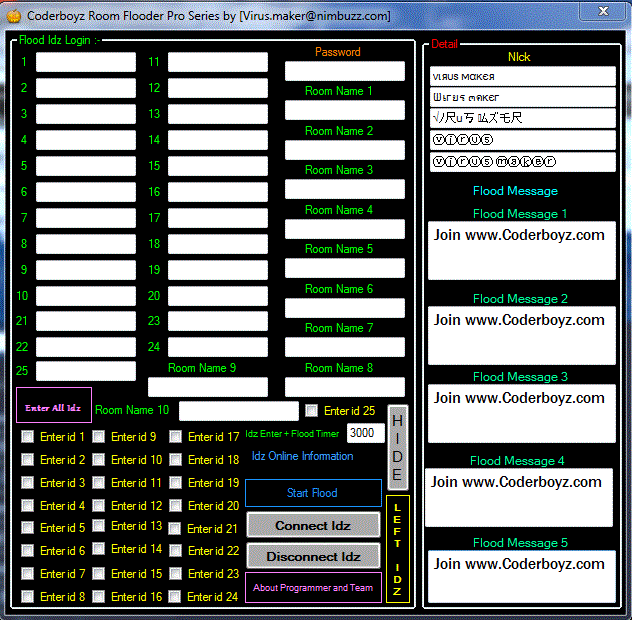The height and width of the screenshot is (620, 632).
Task: Enable the Enter id 25 checkbox
Action: point(312,411)
